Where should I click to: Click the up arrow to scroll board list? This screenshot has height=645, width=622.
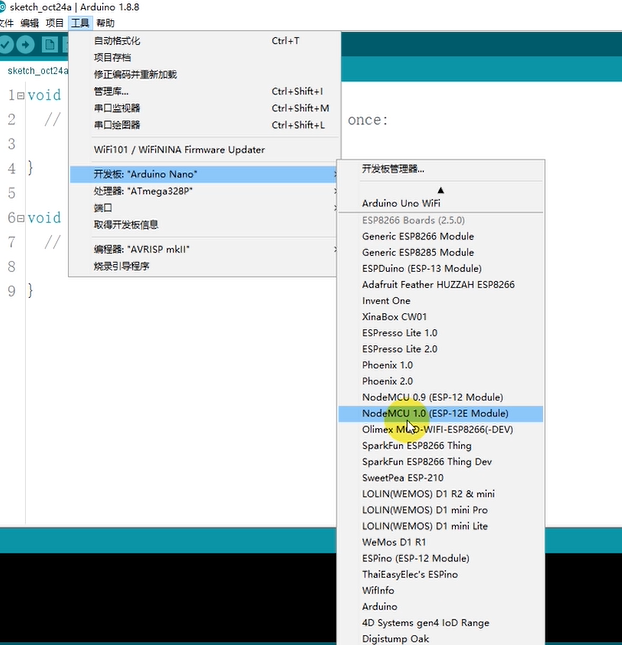[x=441, y=190]
